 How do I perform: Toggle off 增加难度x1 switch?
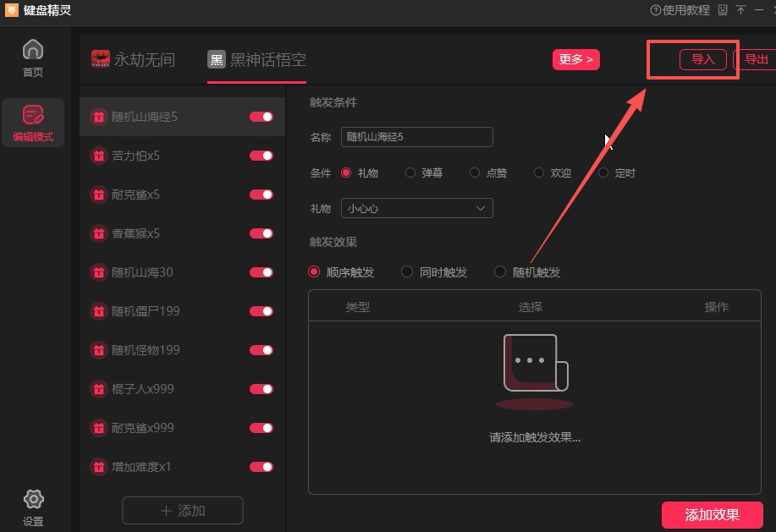tap(261, 467)
